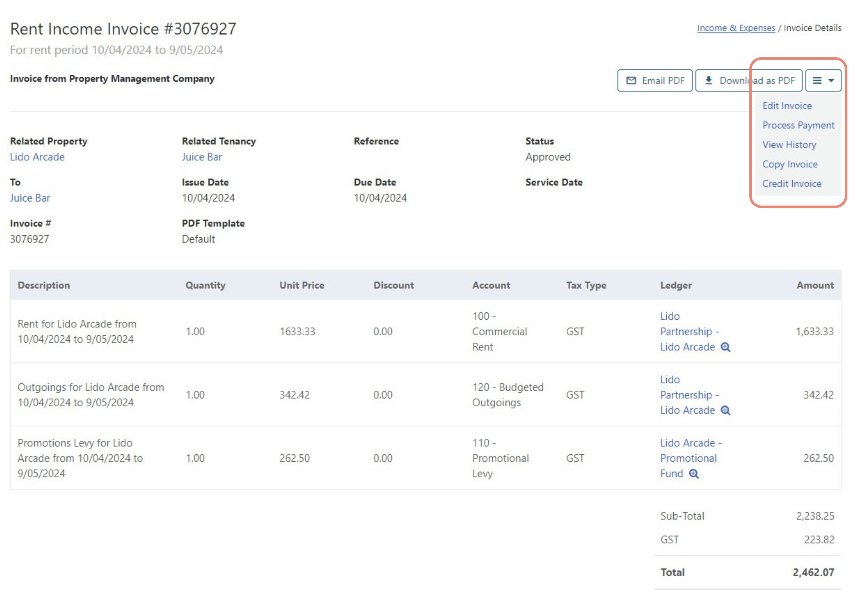Open Income & Expenses breadcrumb link
Viewport: 868px width, 599px height.
(736, 28)
